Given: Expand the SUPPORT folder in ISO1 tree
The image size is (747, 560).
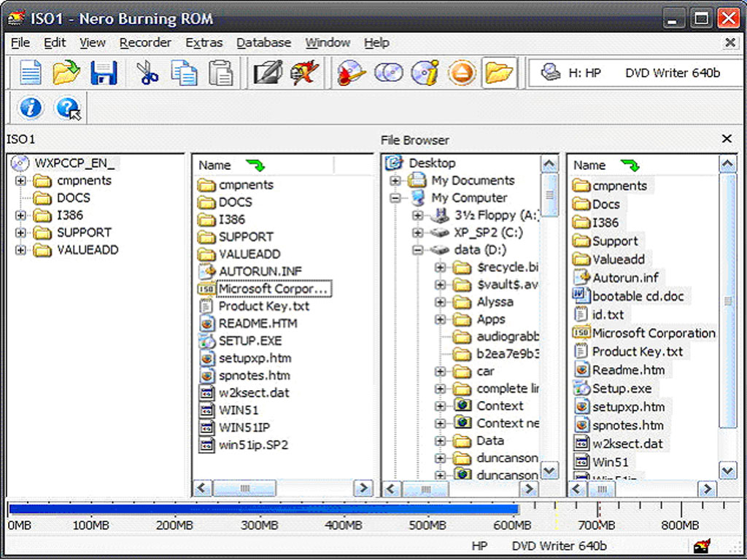Looking at the screenshot, I should click(20, 233).
